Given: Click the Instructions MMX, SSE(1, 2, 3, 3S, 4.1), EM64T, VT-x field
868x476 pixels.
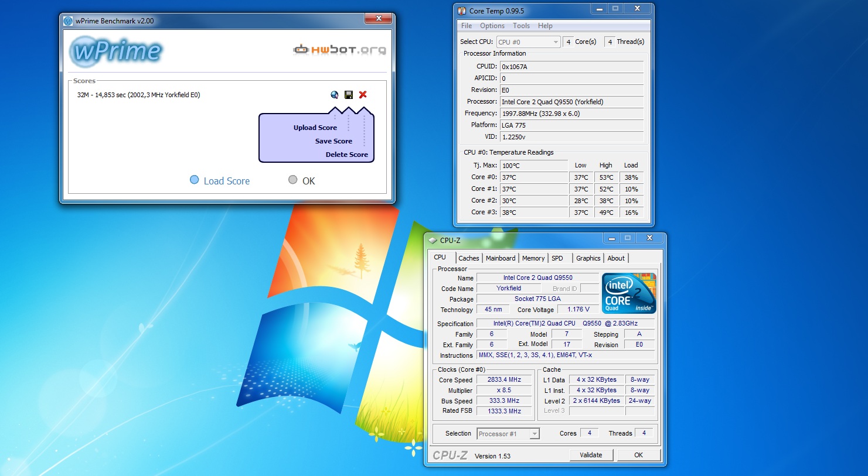Looking at the screenshot, I should (x=566, y=355).
